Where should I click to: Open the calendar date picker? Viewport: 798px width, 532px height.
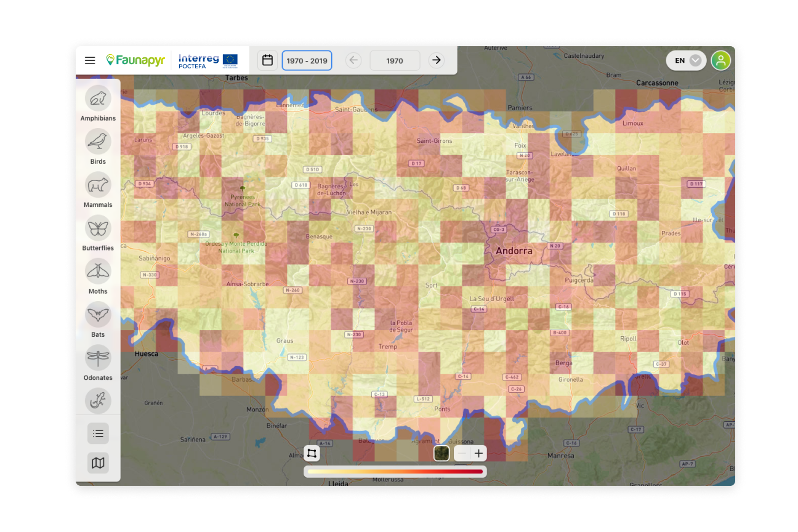click(x=267, y=60)
